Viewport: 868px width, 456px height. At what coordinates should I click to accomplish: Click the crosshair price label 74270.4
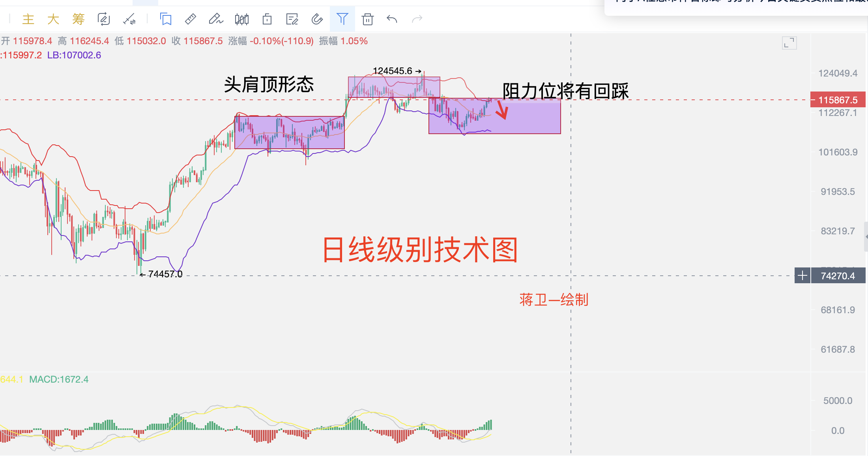coord(838,276)
